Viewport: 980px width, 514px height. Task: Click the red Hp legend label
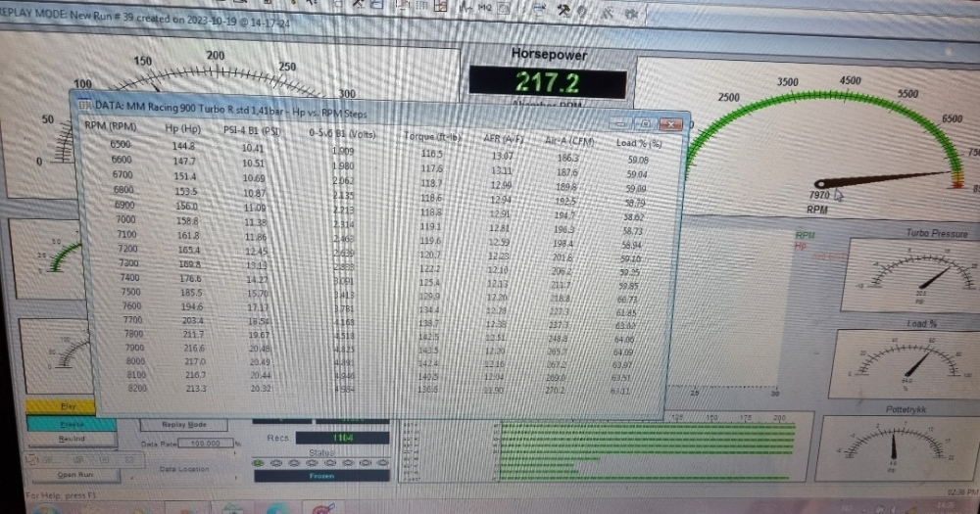tap(801, 246)
